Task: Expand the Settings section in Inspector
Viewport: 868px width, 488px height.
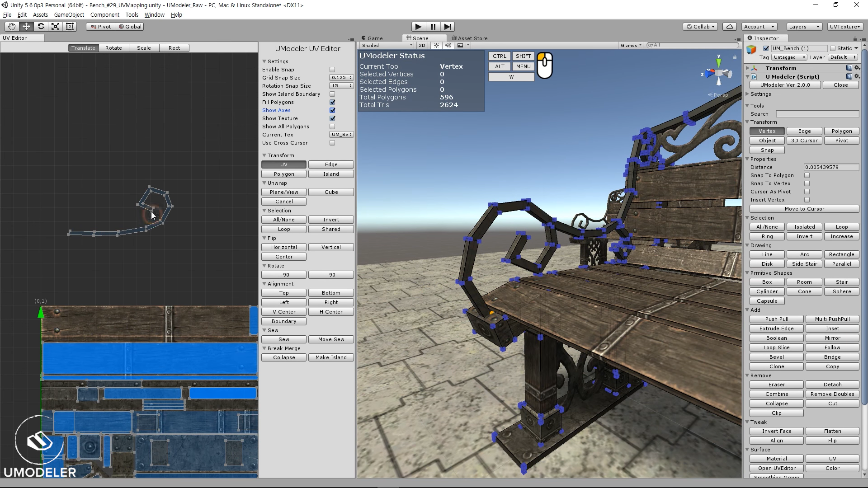Action: (747, 94)
